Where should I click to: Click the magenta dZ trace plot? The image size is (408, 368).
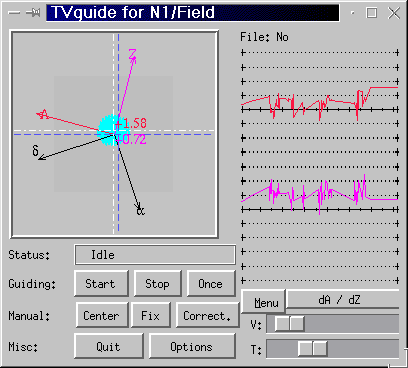tap(319, 195)
